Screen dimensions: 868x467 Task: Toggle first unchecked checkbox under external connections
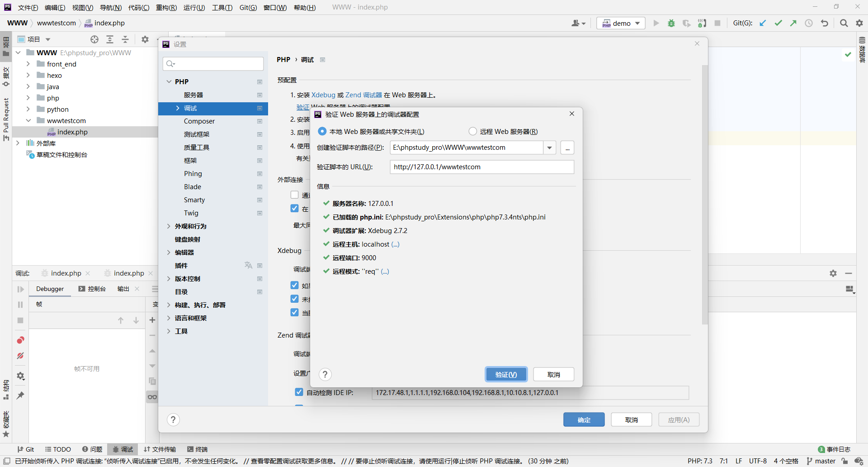pyautogui.click(x=294, y=195)
